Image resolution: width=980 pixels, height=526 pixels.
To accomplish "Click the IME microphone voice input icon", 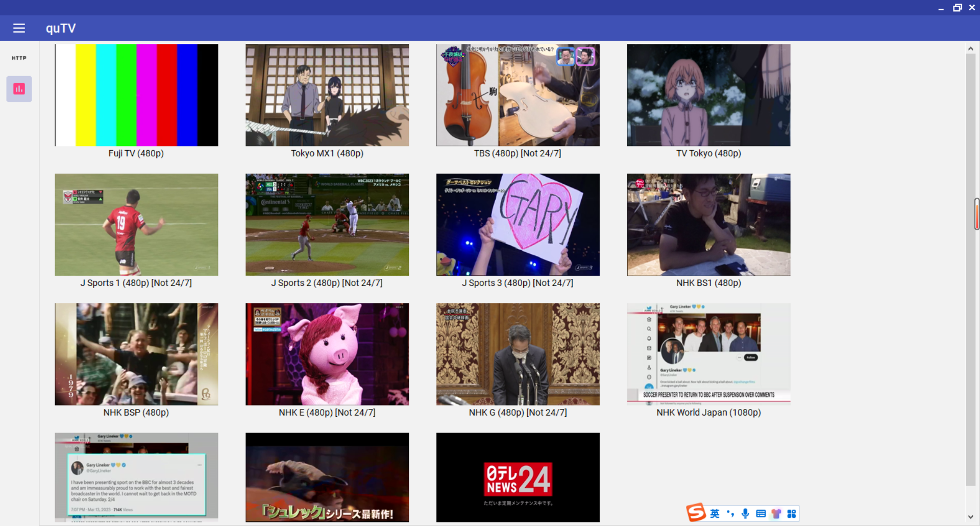I will coord(745,514).
